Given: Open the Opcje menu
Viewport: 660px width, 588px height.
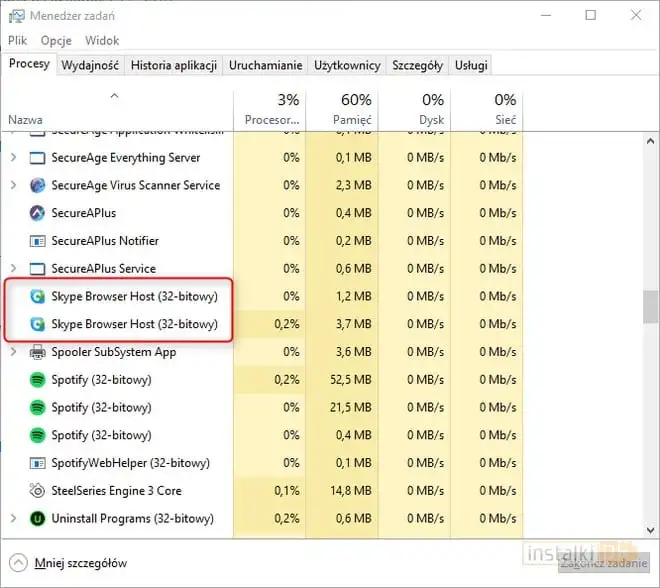Looking at the screenshot, I should point(55,41).
